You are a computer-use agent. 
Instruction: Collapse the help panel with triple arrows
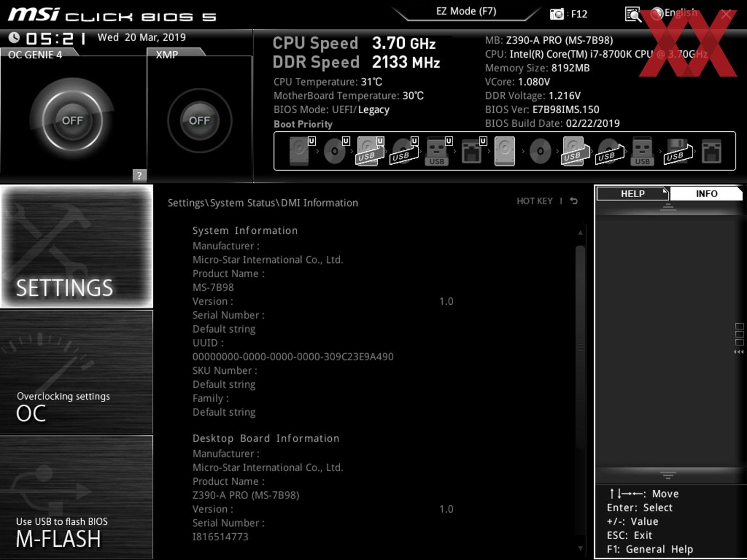point(739,352)
